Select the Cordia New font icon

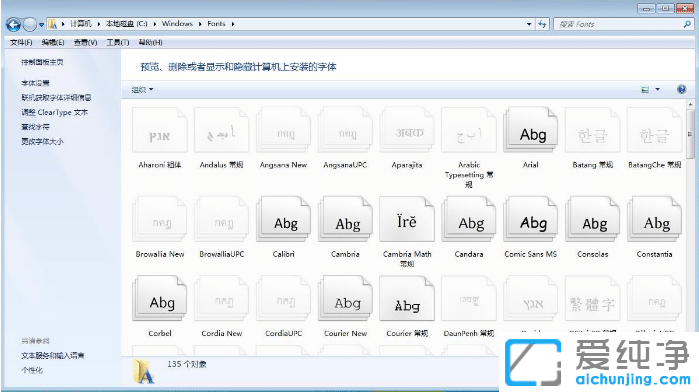click(x=222, y=298)
